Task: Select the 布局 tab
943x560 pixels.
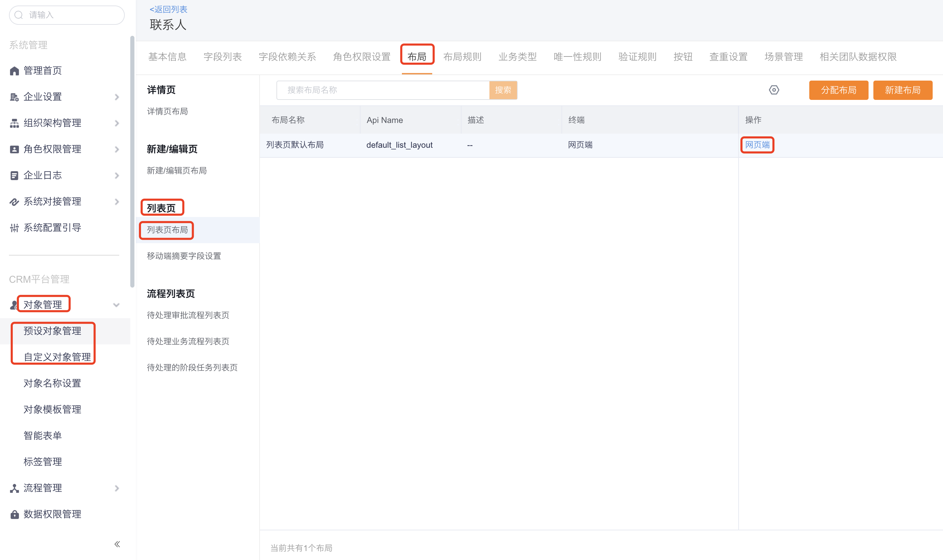Action: 417,57
